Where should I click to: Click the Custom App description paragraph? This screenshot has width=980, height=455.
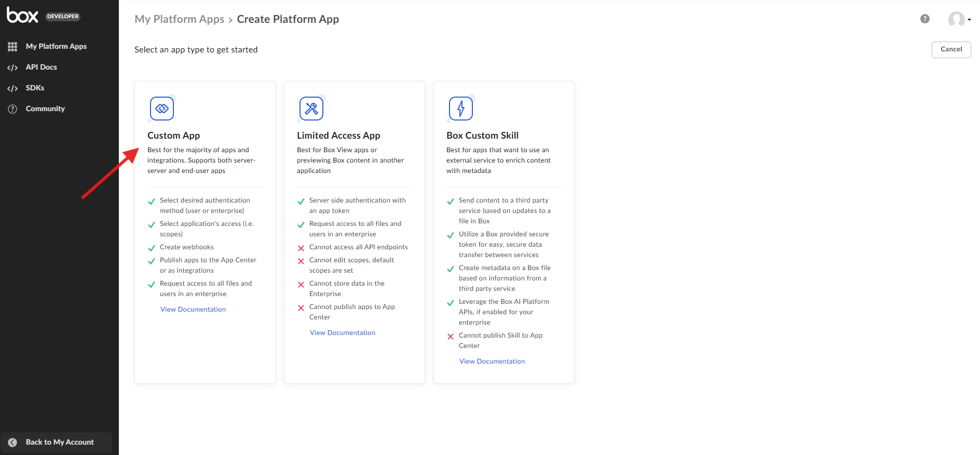201,160
